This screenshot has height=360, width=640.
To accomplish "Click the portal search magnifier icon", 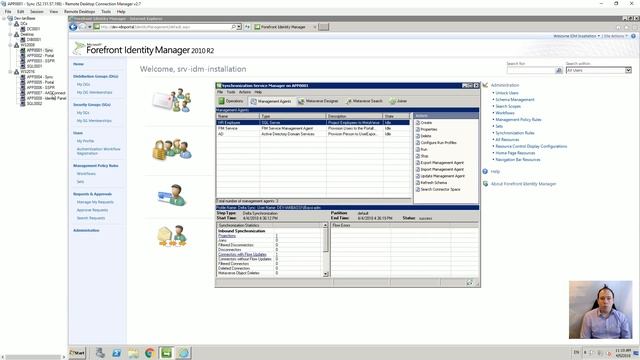I will pyautogui.click(x=559, y=71).
